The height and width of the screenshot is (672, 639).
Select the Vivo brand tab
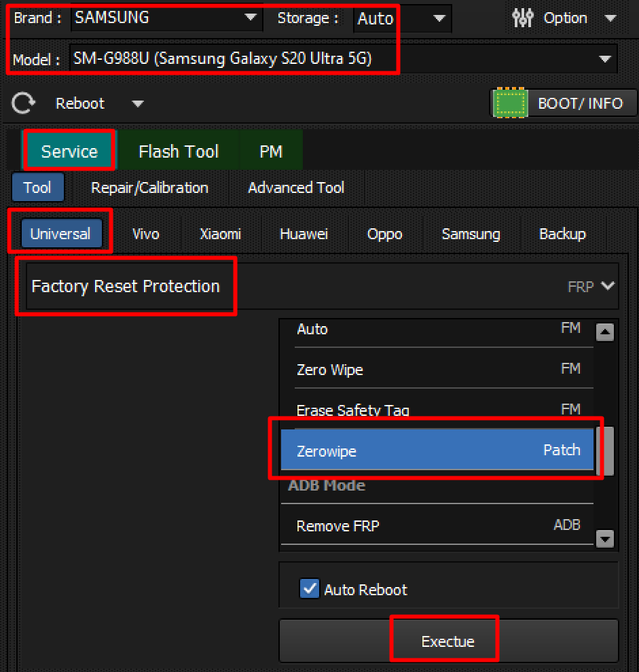[145, 234]
